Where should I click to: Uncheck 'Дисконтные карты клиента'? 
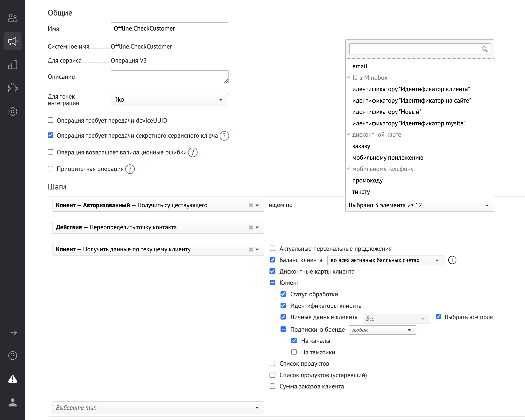click(273, 271)
